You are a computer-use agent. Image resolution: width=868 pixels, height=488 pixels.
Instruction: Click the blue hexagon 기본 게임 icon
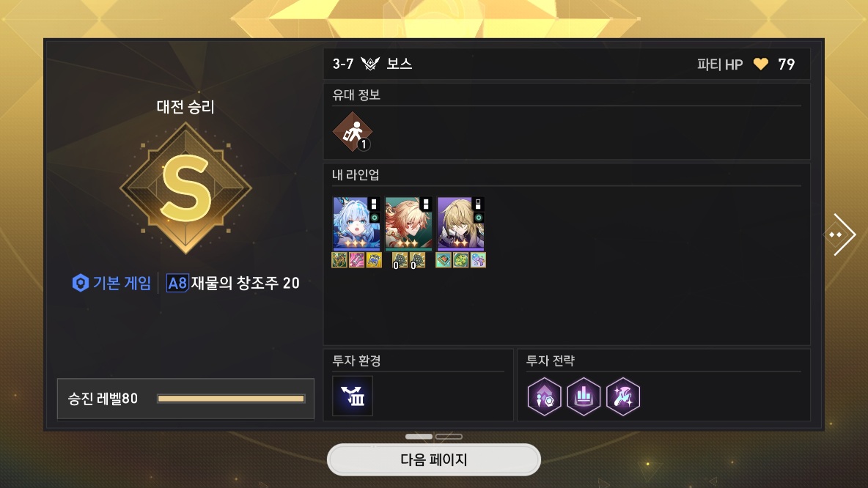pyautogui.click(x=80, y=283)
